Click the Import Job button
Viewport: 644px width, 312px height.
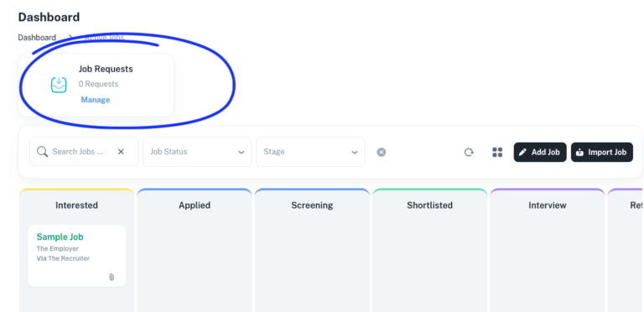coord(602,153)
